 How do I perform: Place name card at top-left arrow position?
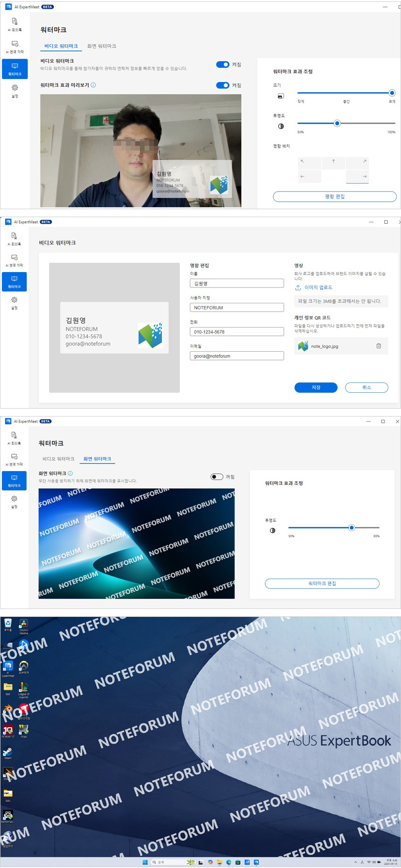pyautogui.click(x=303, y=161)
